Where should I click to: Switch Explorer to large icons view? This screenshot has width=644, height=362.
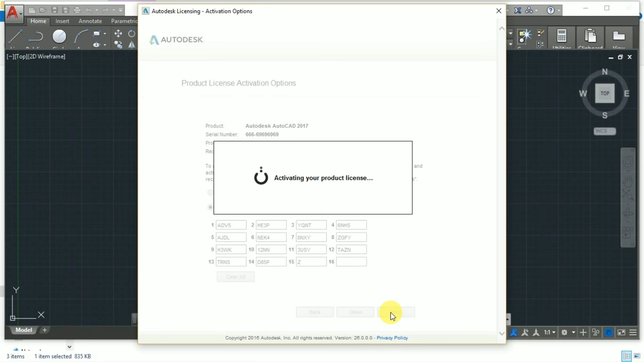click(x=636, y=356)
